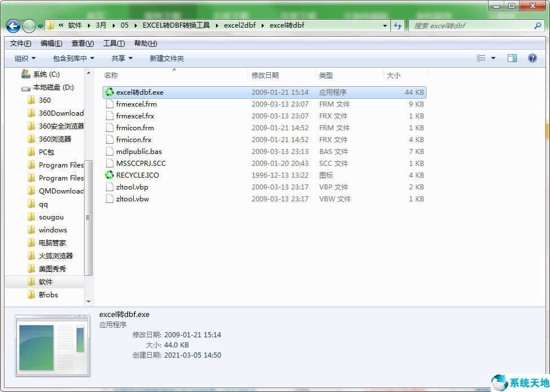Screen dimensions: 550x392
Task: Open the Help question mark icon
Action: [531, 58]
